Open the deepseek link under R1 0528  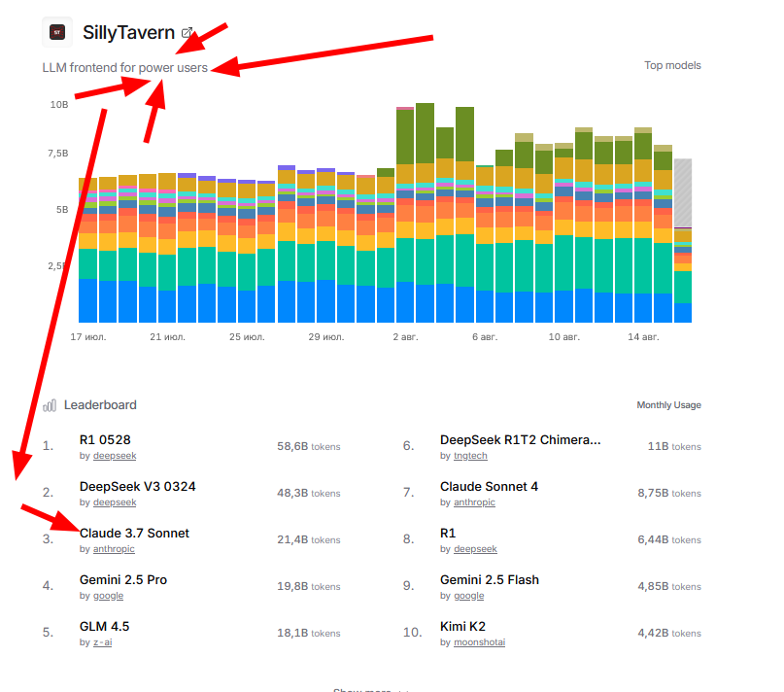tap(115, 456)
